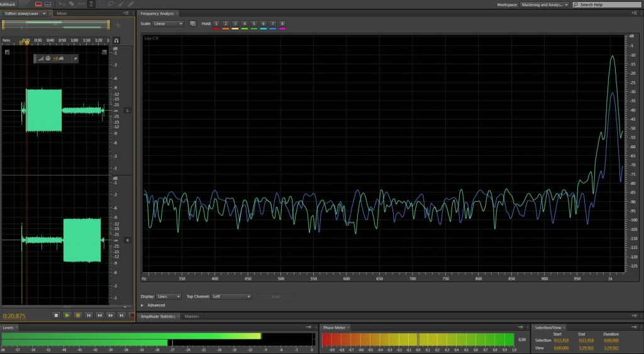This screenshot has width=644, height=354.
Task: Switch to the Markers tab
Action: coord(192,316)
